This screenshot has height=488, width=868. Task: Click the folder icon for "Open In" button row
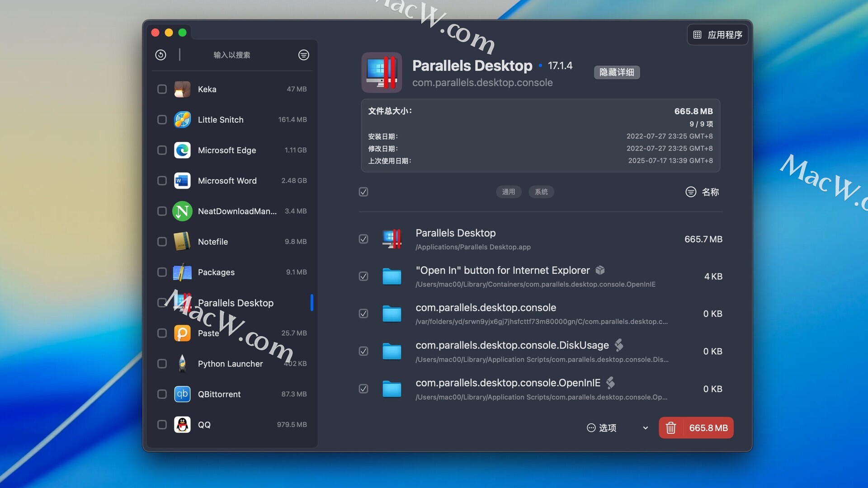(392, 277)
